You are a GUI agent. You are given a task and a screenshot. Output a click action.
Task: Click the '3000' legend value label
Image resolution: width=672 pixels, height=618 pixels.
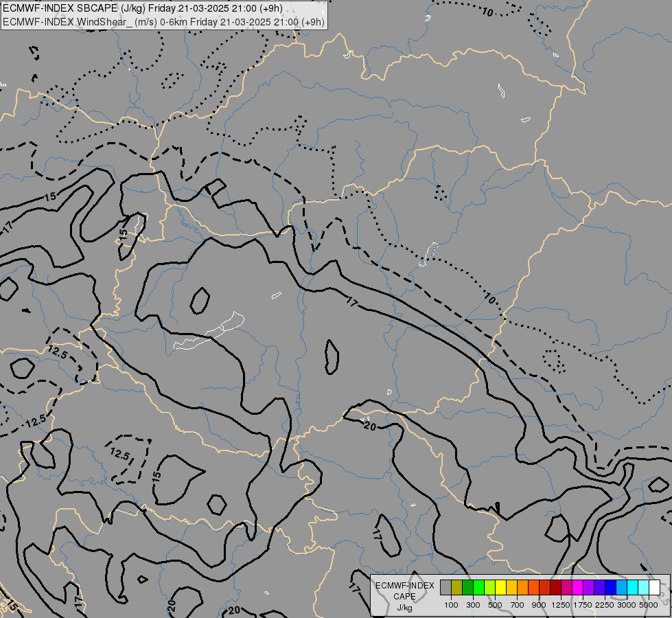[627, 605]
